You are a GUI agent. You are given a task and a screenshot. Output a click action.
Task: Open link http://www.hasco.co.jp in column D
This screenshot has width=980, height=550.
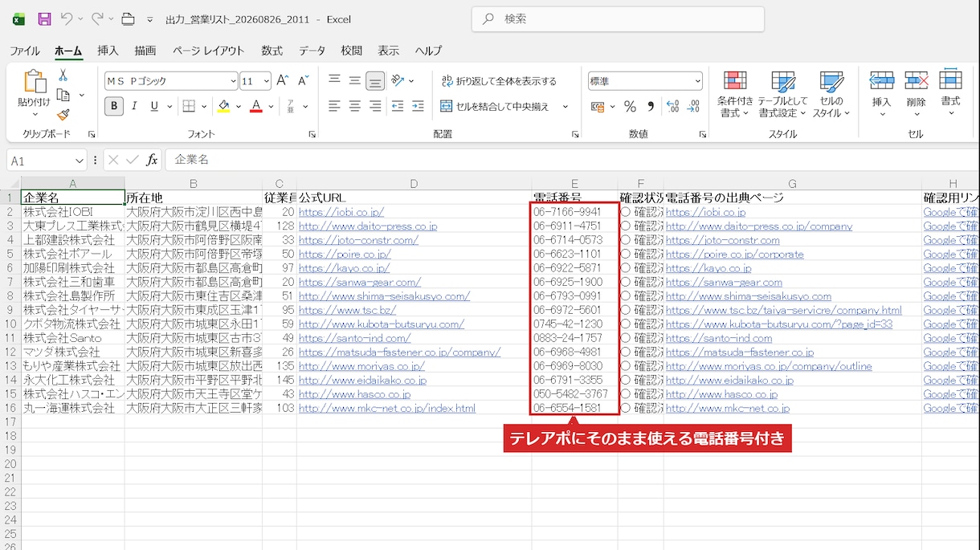354,394
